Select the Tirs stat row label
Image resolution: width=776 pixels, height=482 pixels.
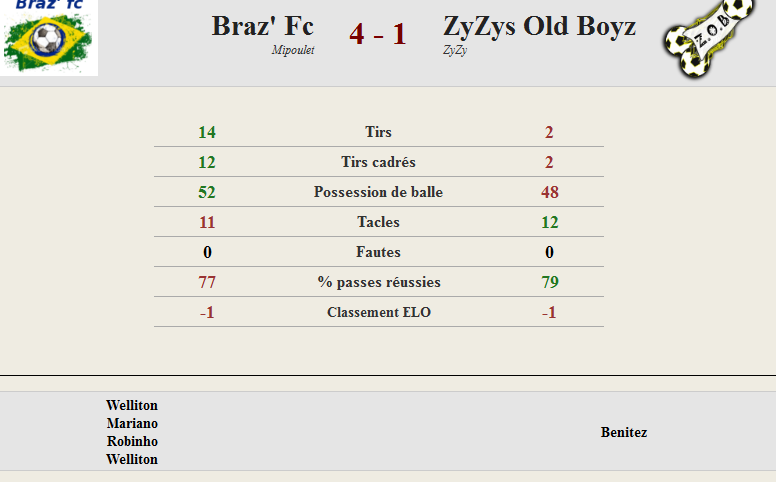point(379,132)
